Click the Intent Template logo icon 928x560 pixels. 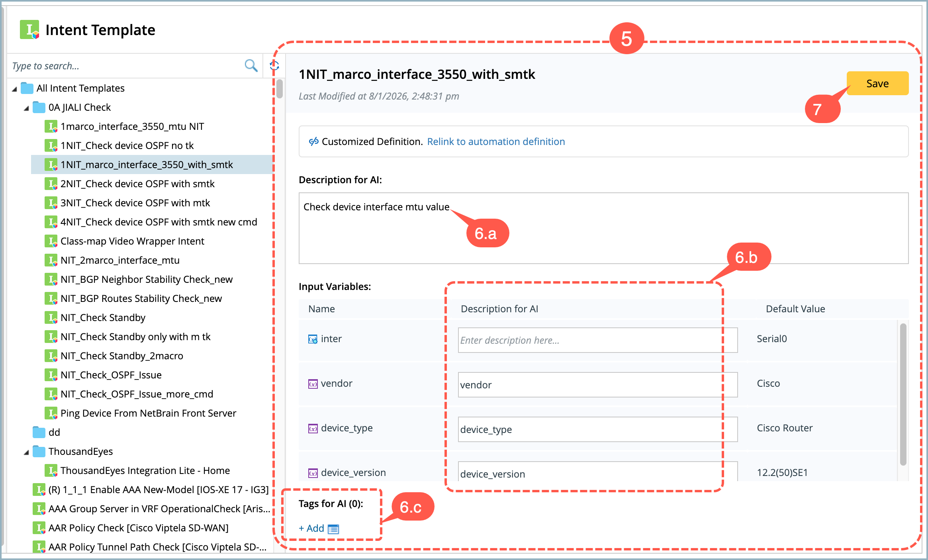(30, 30)
